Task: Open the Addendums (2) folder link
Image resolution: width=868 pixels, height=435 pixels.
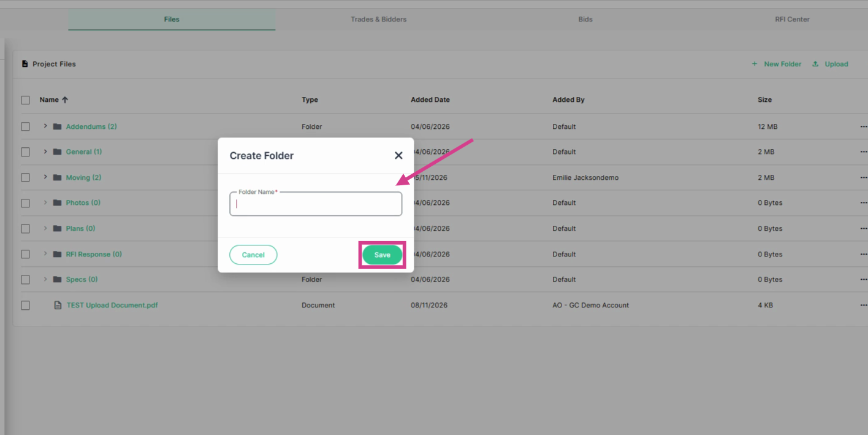Action: (x=91, y=126)
